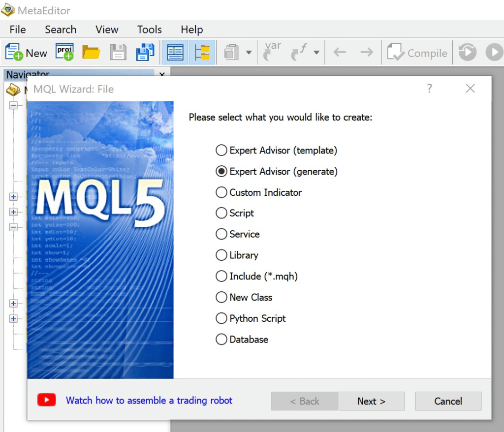Click the Next button in the wizard
Image resolution: width=504 pixels, height=432 pixels.
pyautogui.click(x=371, y=401)
